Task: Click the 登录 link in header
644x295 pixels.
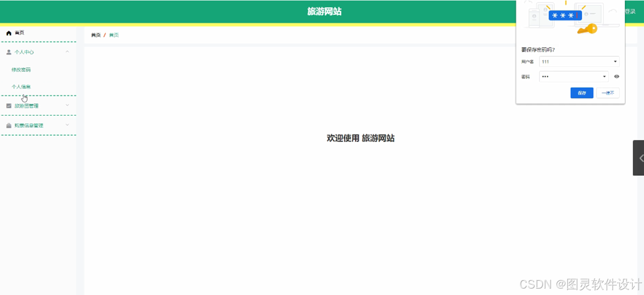Action: click(630, 11)
